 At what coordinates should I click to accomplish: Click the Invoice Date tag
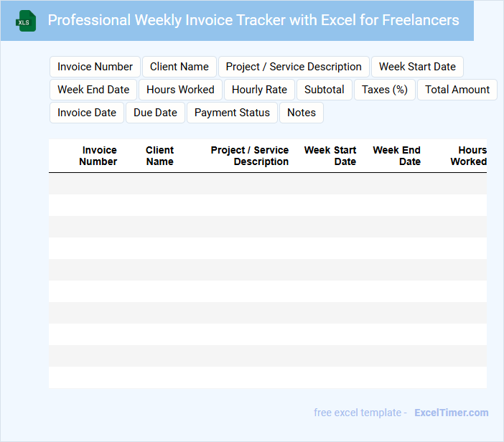point(87,113)
